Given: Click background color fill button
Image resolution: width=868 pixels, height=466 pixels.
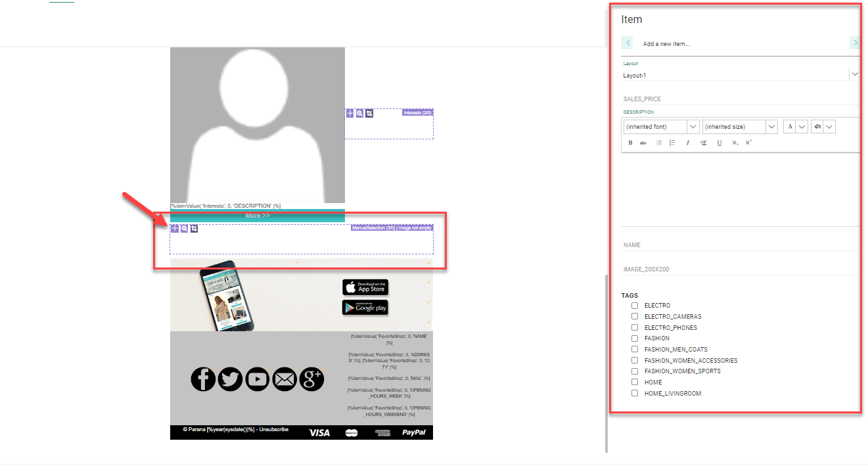Looking at the screenshot, I should click(817, 126).
